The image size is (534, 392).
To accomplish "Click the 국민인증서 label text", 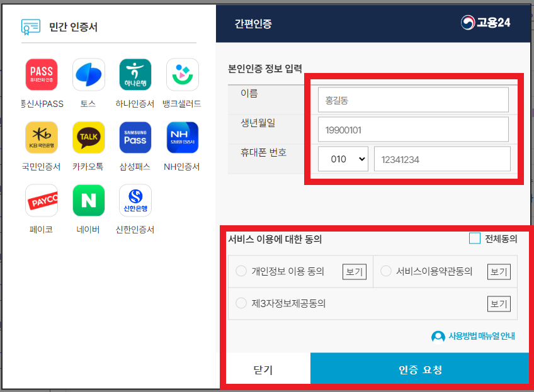I will pyautogui.click(x=41, y=167).
